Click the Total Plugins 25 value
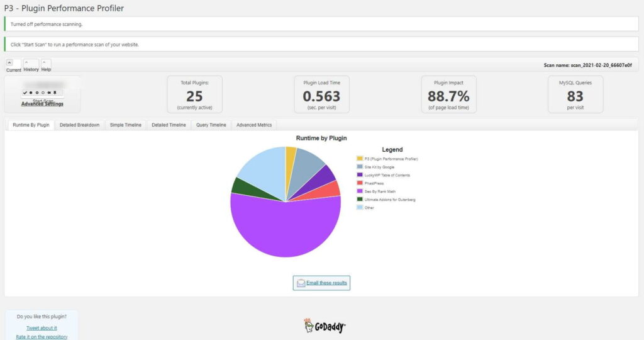 [x=194, y=96]
